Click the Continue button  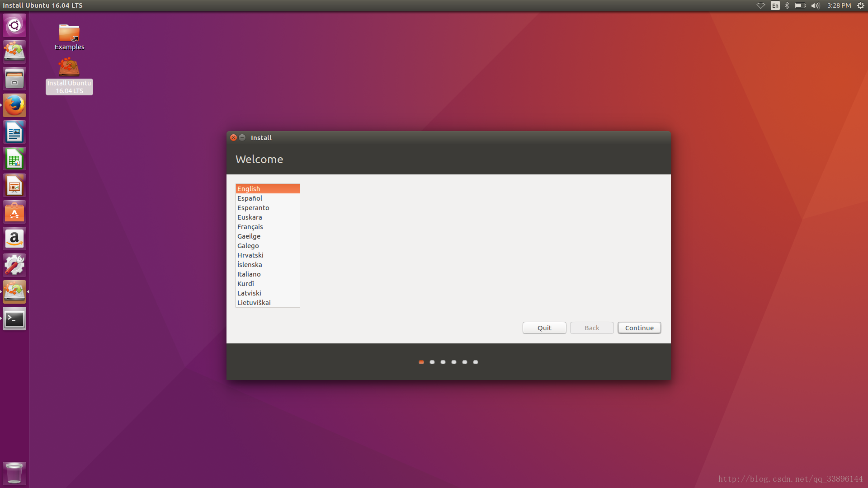(639, 328)
